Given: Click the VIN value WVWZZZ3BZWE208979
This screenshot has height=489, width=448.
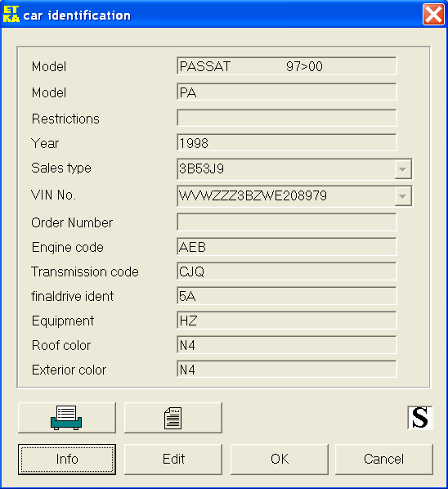Looking at the screenshot, I should [253, 196].
